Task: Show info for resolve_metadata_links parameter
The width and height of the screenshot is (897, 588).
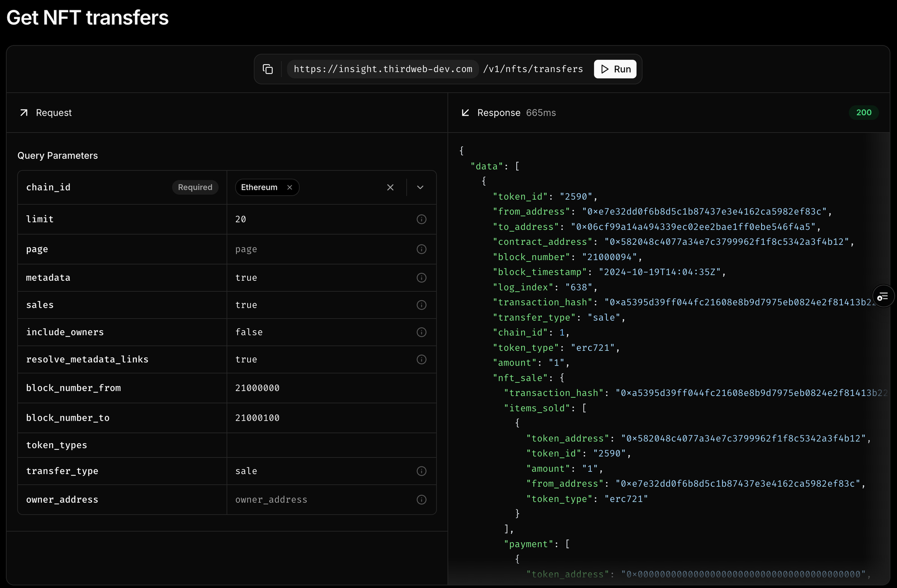Action: [421, 359]
